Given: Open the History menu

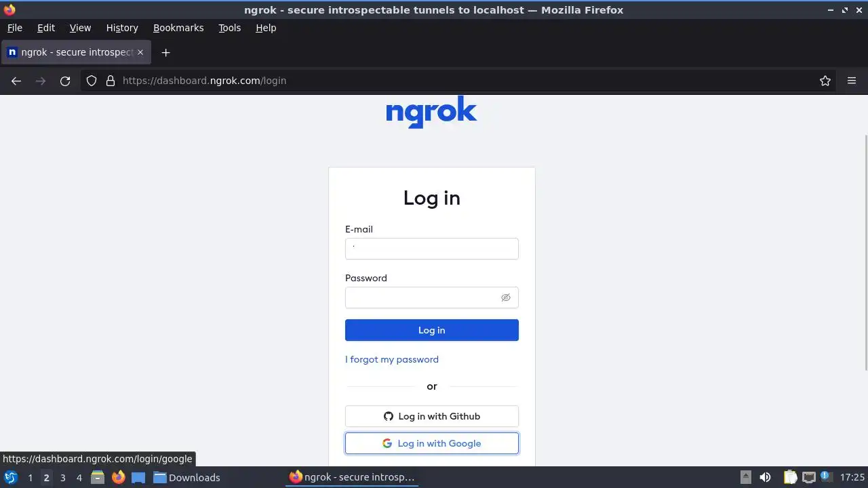Looking at the screenshot, I should (x=122, y=28).
